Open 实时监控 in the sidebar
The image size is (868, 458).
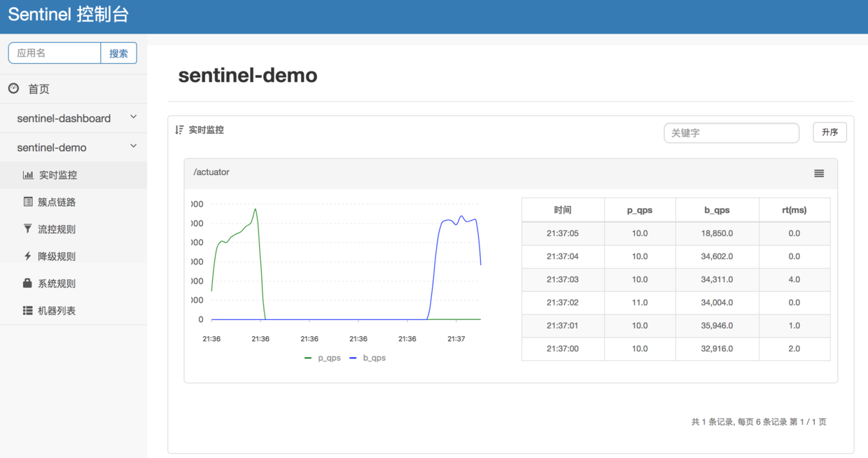73,175
